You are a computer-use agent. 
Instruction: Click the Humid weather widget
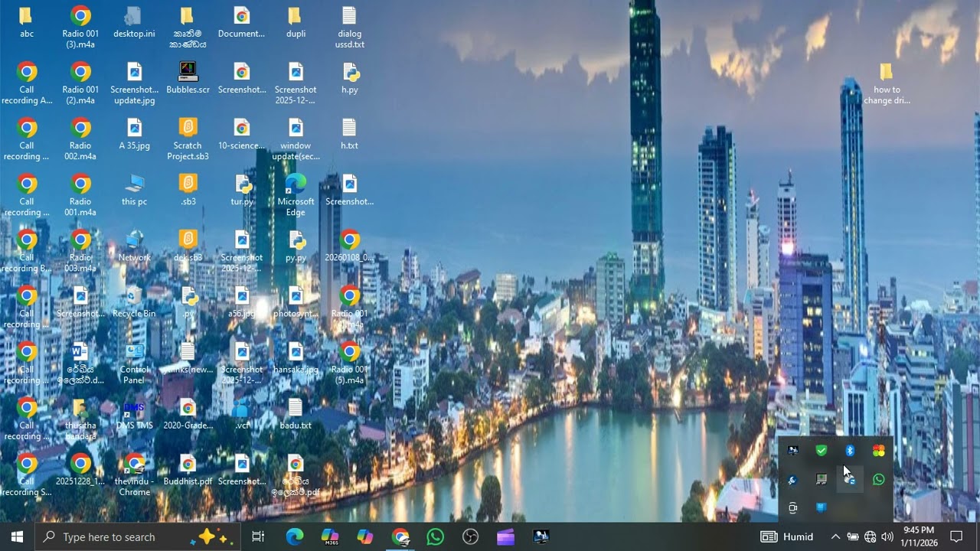787,537
